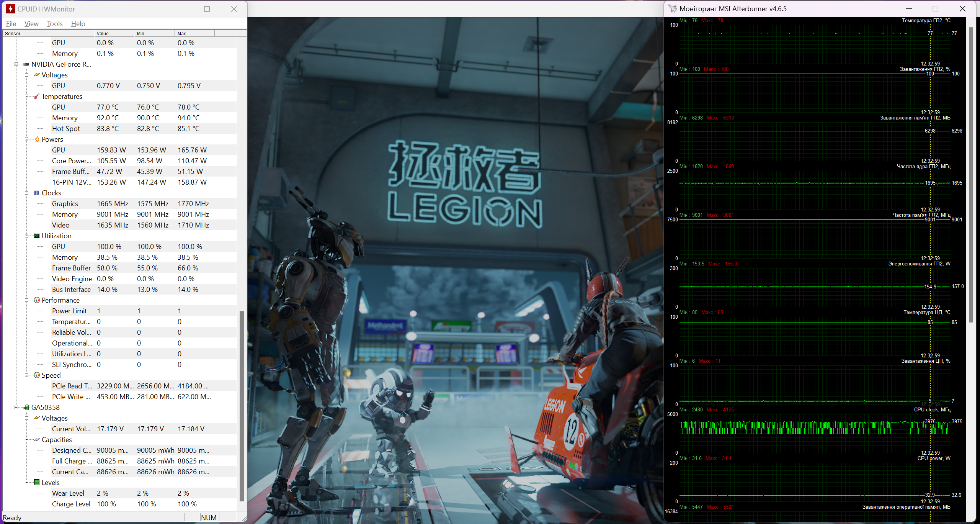Click the Temperatures thermometer icon

tap(37, 96)
